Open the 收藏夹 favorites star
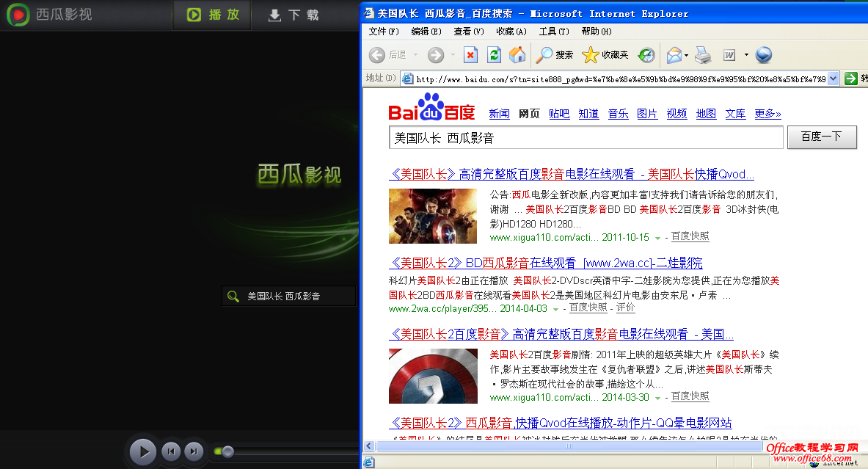The image size is (868, 469). [x=605, y=55]
